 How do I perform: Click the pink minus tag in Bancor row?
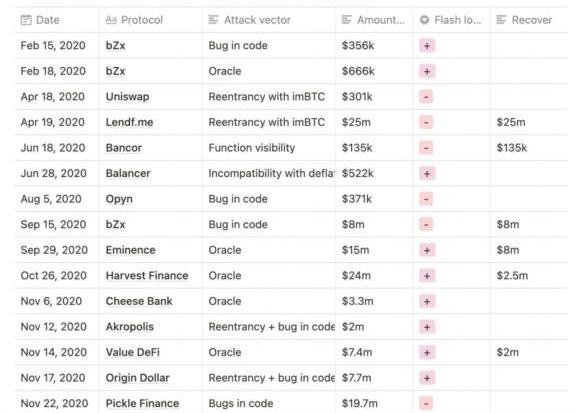pos(426,148)
